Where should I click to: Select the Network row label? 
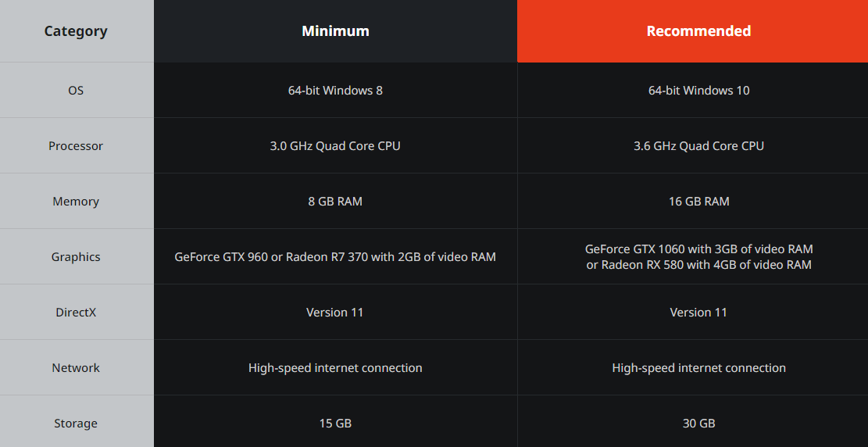coord(76,368)
